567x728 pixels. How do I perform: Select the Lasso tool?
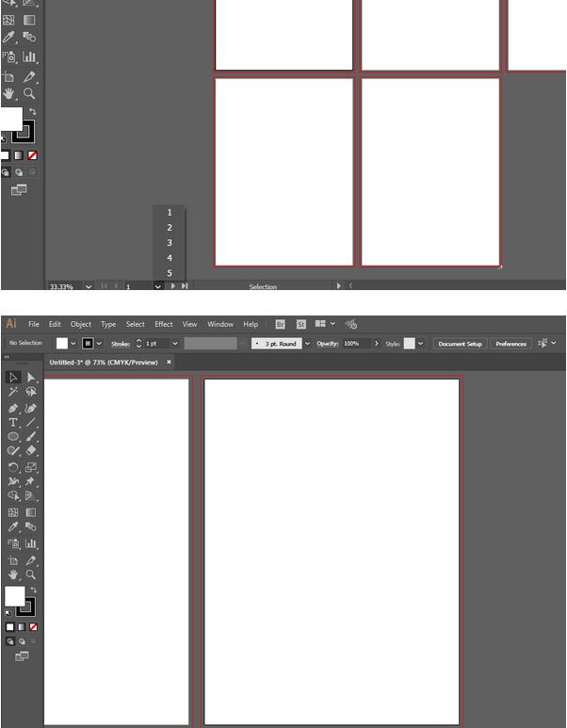click(x=31, y=392)
